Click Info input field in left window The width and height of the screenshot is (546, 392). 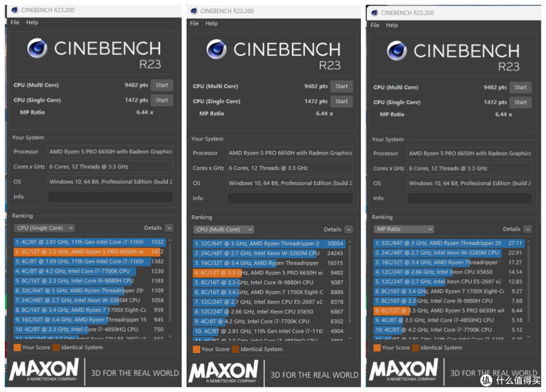[x=111, y=197]
